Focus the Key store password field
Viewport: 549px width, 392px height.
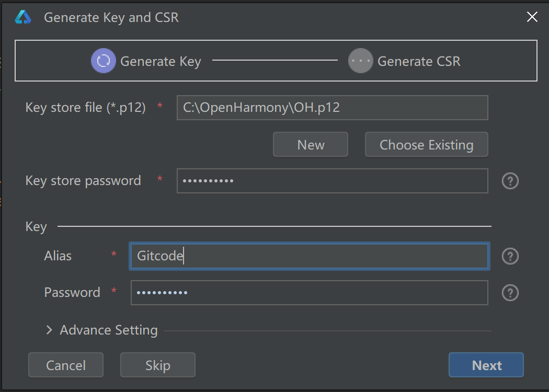332,181
